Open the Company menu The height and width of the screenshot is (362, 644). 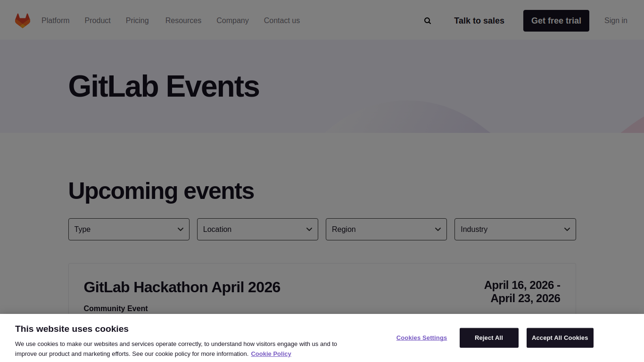tap(232, 21)
